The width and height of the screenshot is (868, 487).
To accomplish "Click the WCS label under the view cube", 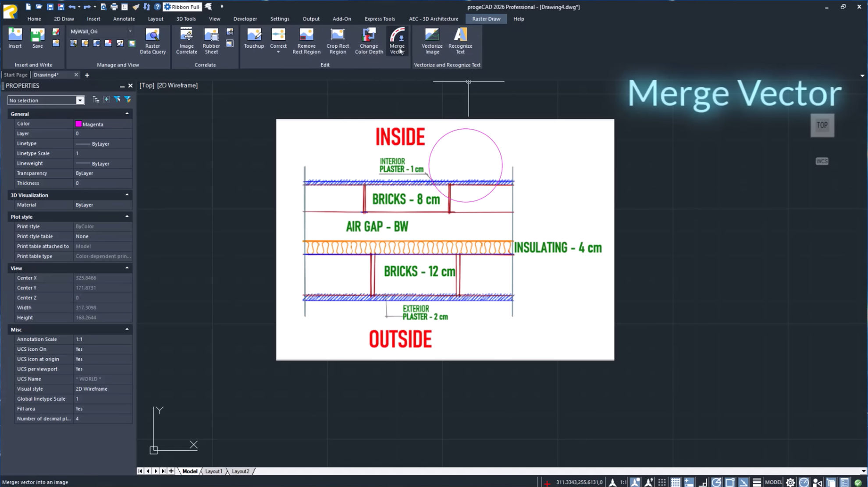I will pos(822,161).
